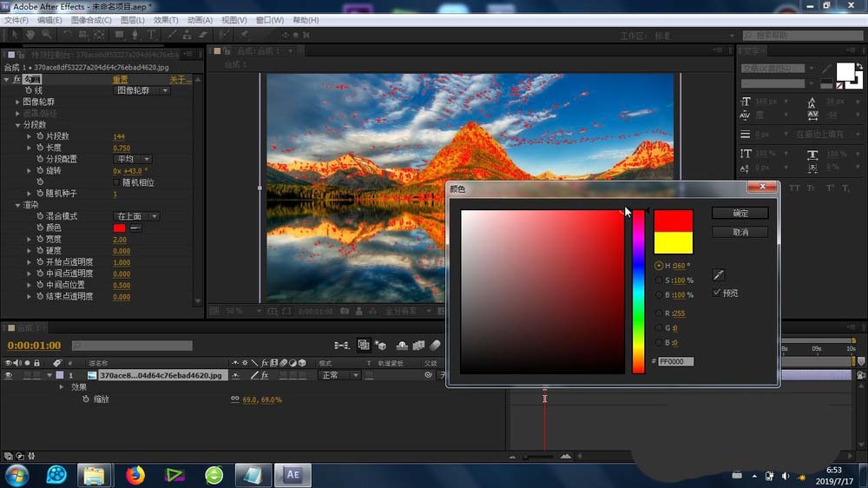Open the 文件(F) menu

[x=16, y=20]
